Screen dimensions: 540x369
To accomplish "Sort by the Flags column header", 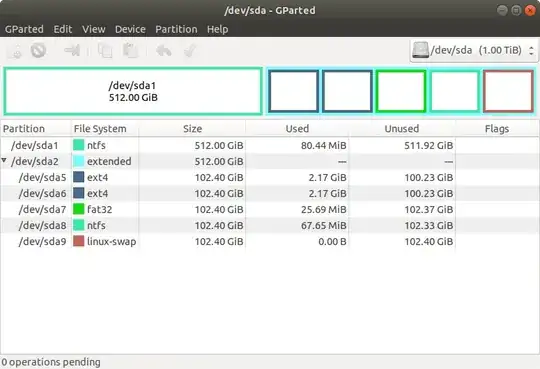I will [x=497, y=129].
